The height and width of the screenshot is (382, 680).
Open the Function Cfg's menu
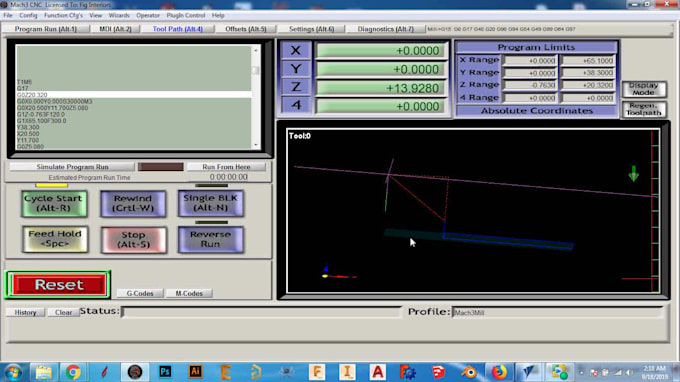tap(63, 15)
